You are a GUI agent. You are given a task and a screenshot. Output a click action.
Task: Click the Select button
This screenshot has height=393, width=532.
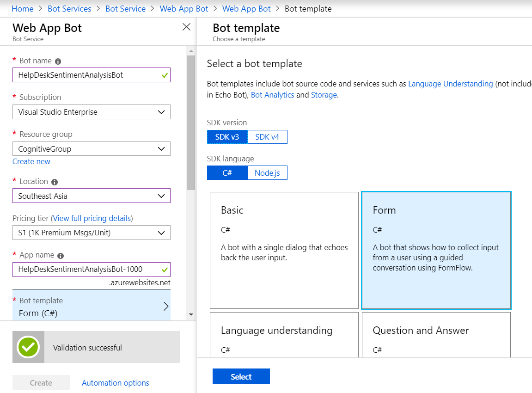(241, 376)
